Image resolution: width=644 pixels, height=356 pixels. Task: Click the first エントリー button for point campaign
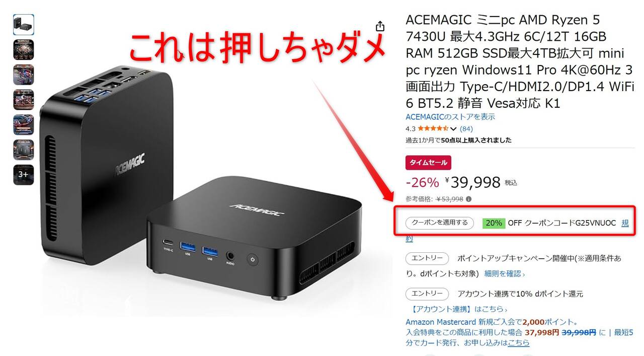coord(427,258)
